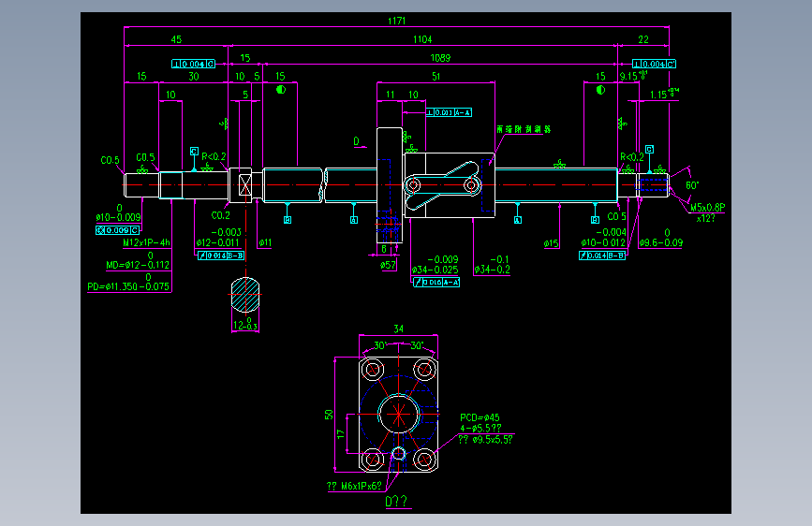Select the "4-ø5.5??" hole note

point(480,429)
